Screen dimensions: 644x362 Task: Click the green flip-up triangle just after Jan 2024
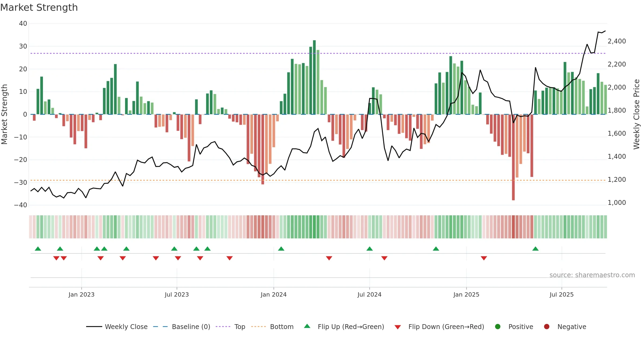(281, 249)
